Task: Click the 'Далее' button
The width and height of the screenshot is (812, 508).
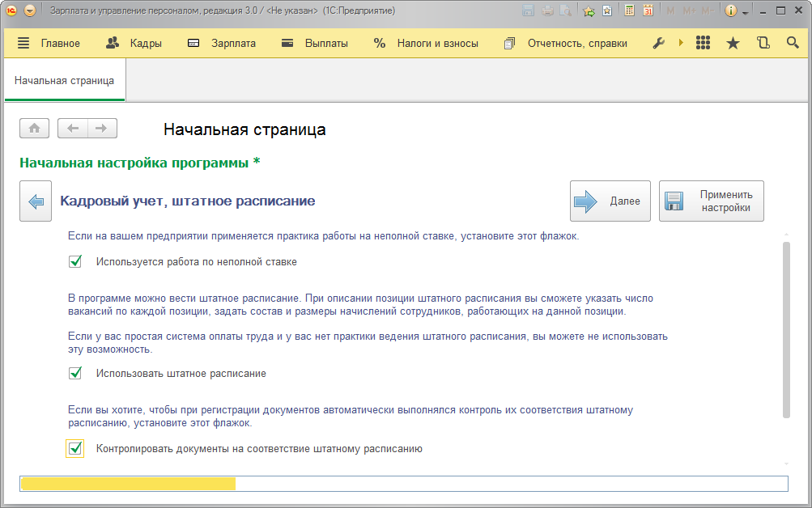Action: 610,201
